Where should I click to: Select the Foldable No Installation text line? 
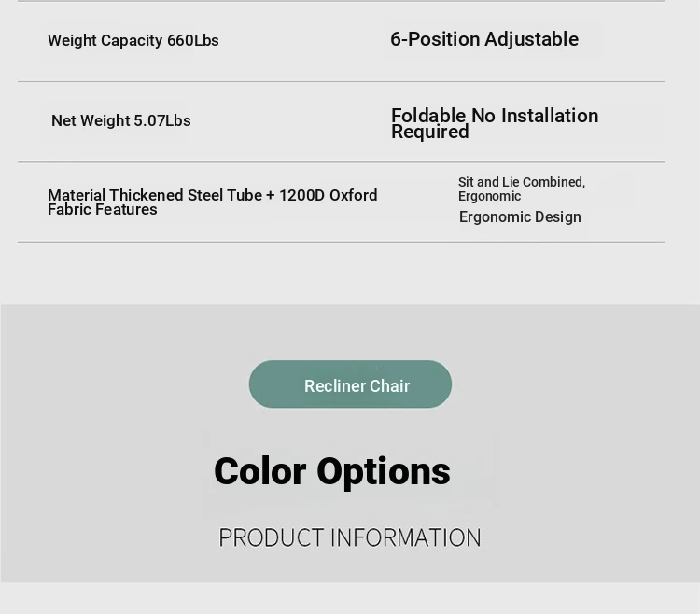tap(495, 116)
